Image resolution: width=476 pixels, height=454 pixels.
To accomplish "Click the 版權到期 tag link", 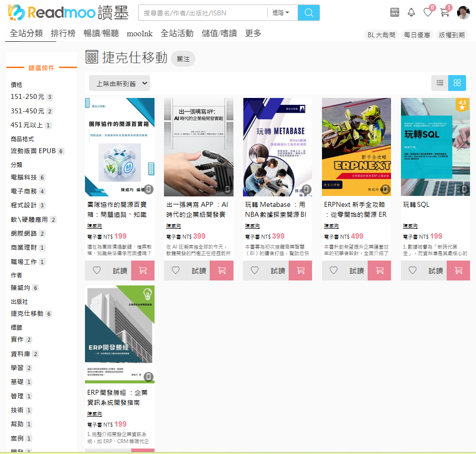I will point(452,35).
